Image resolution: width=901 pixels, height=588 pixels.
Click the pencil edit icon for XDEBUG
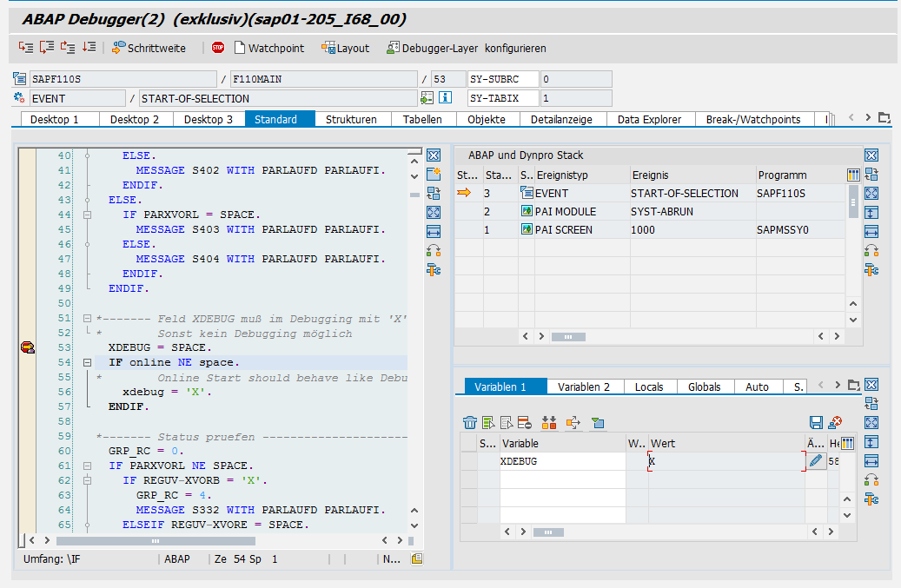815,462
